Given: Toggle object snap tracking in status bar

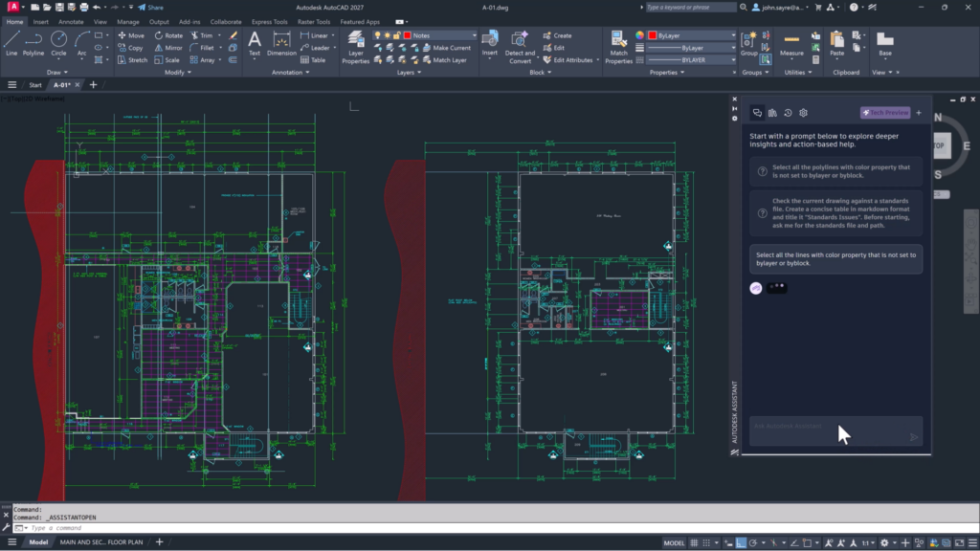Looking at the screenshot, I should point(794,543).
